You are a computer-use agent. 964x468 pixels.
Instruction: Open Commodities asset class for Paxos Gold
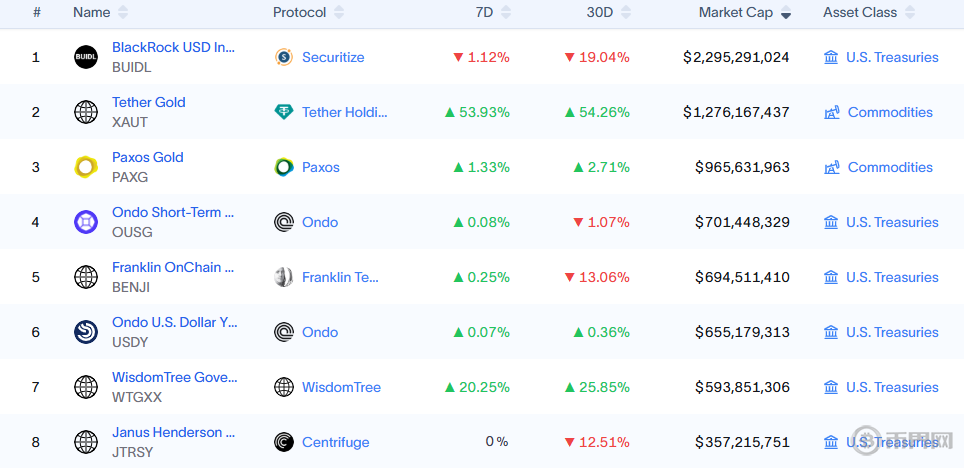tap(890, 167)
